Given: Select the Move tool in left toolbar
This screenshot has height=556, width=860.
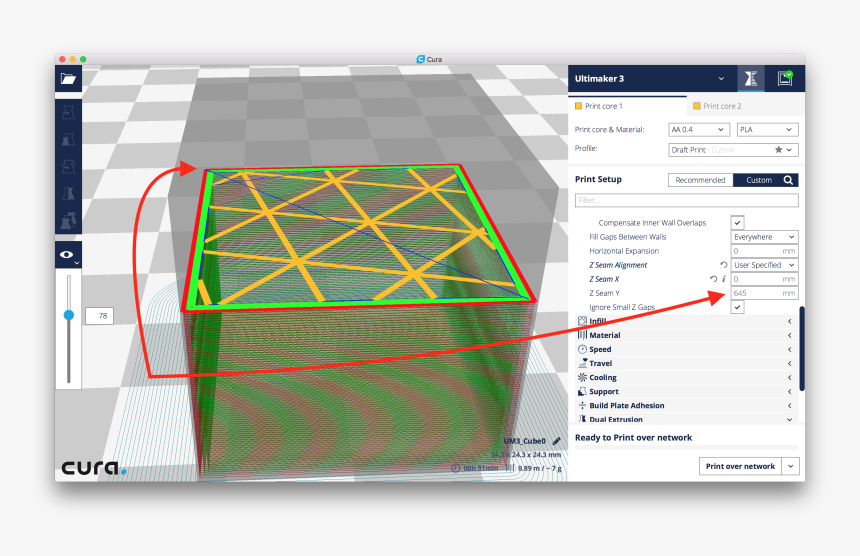Looking at the screenshot, I should (x=69, y=112).
